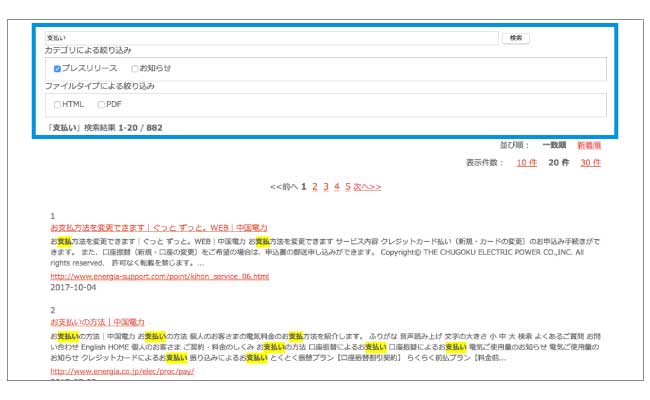
Task: Click the search keyword input field
Action: pyautogui.click(x=270, y=37)
